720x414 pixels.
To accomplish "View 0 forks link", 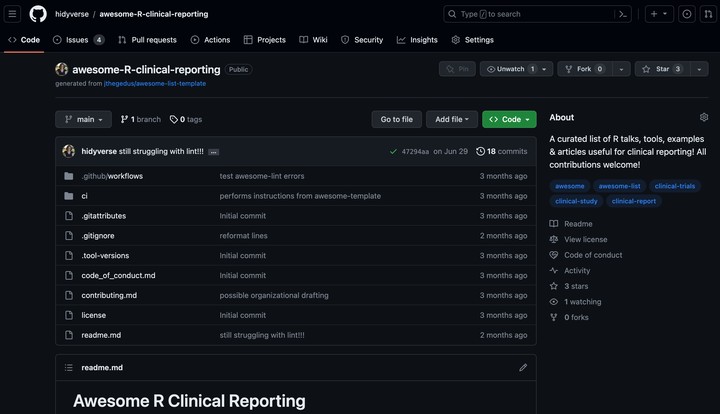I will pos(569,318).
